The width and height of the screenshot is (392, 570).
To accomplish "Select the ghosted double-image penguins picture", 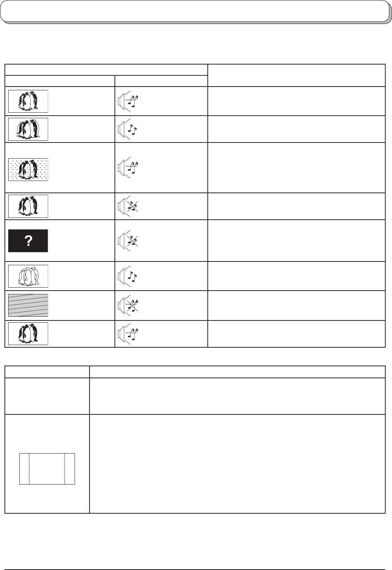I will pos(28,129).
